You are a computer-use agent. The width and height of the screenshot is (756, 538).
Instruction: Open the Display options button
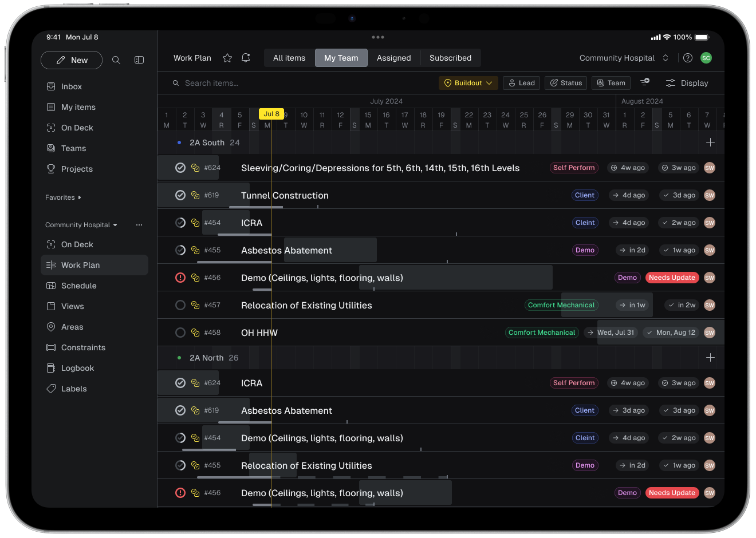[x=687, y=83]
